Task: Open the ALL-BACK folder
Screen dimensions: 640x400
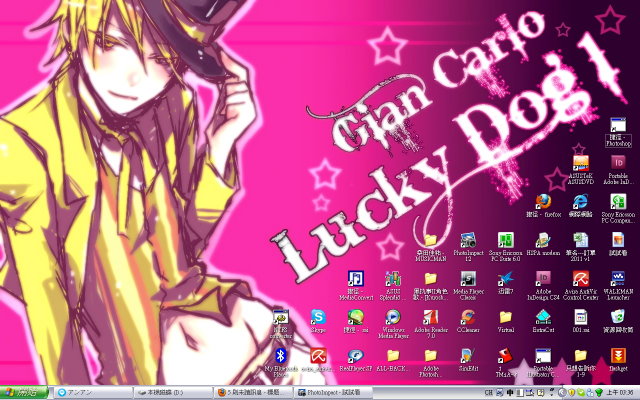Action: point(393,356)
